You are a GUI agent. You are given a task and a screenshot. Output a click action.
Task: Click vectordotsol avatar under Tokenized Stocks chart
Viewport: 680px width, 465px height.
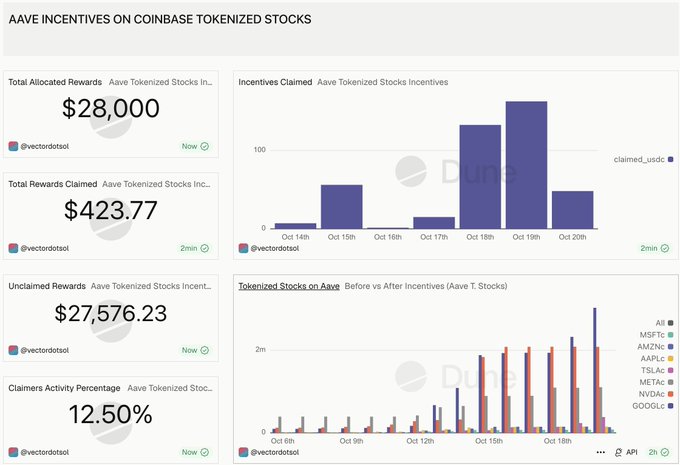(x=243, y=452)
